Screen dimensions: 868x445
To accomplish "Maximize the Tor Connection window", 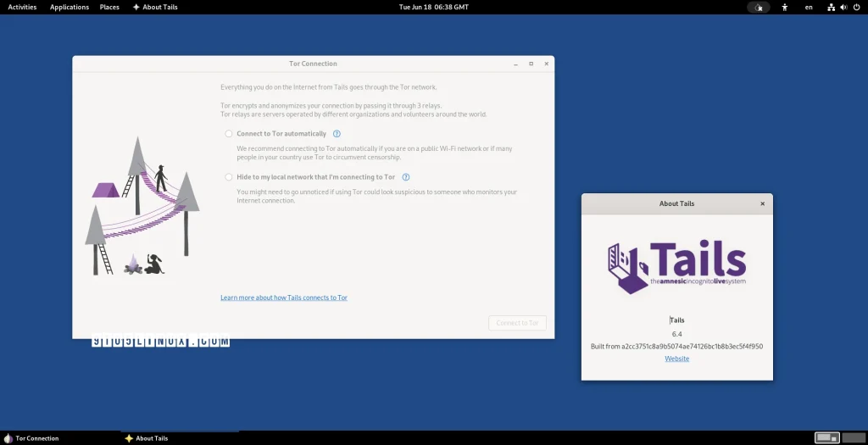I will click(531, 64).
